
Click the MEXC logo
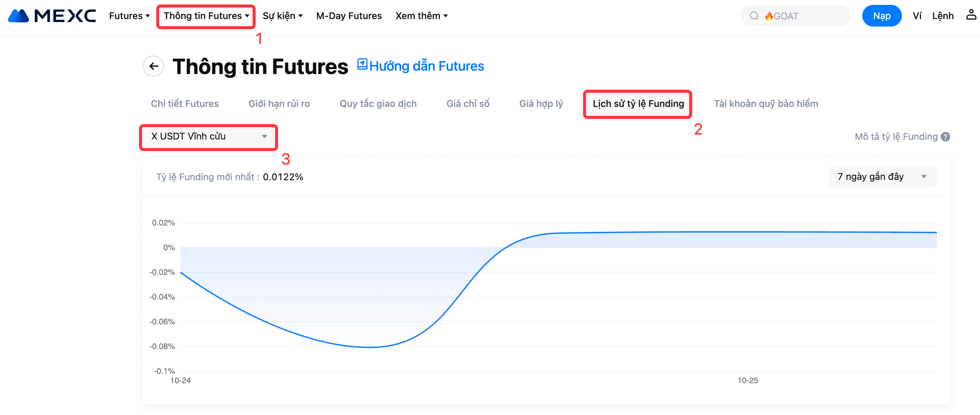click(x=52, y=16)
